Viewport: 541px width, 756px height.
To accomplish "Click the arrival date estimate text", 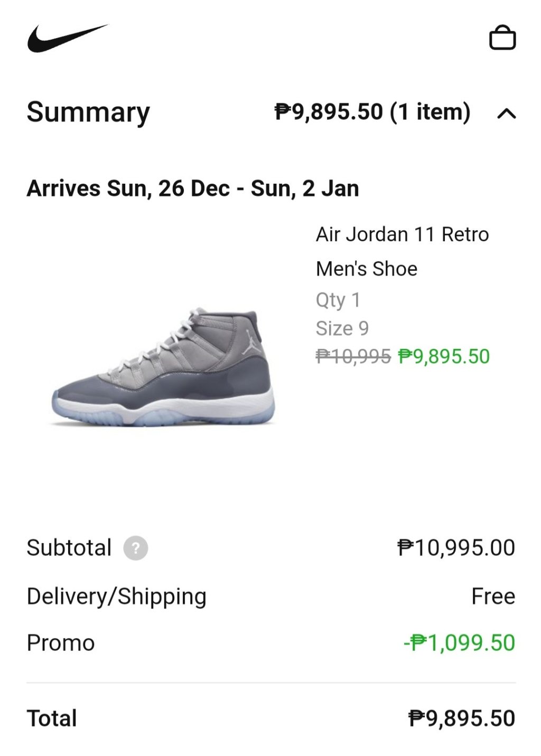I will pos(193,188).
